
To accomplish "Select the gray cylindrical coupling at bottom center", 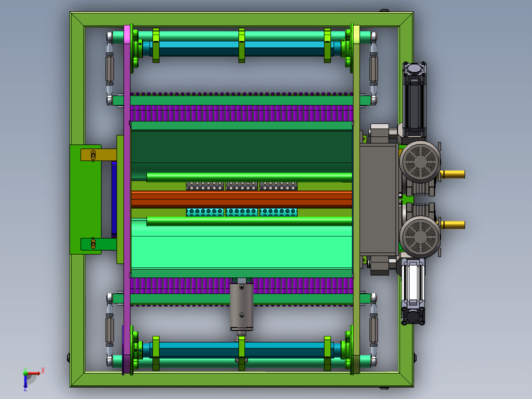I will [241, 306].
